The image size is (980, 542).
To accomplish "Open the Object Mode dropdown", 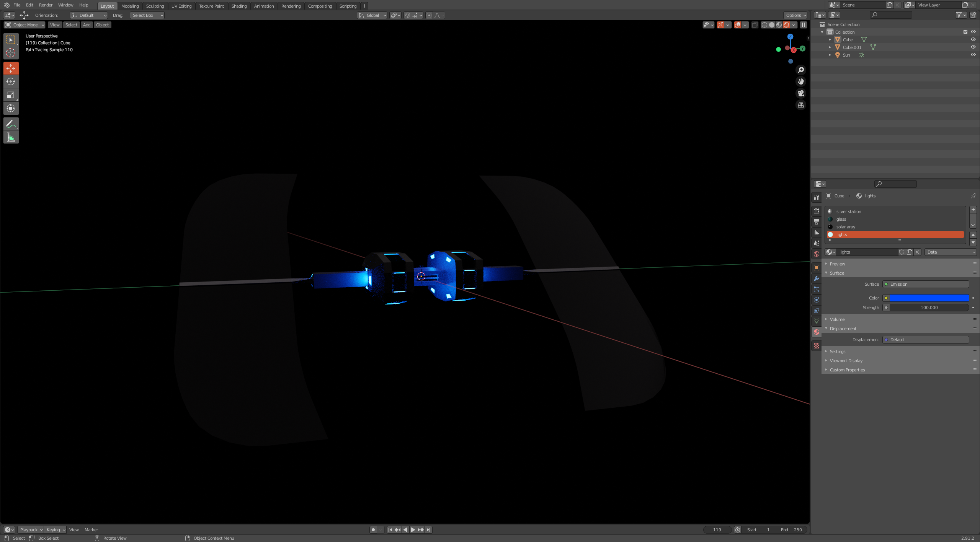I will point(24,25).
